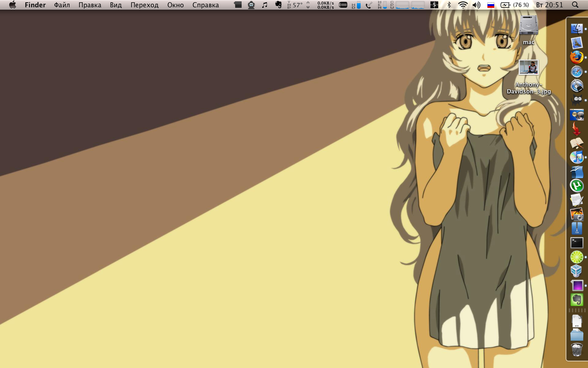
Task: Open the Russian flag input menu
Action: click(x=491, y=5)
